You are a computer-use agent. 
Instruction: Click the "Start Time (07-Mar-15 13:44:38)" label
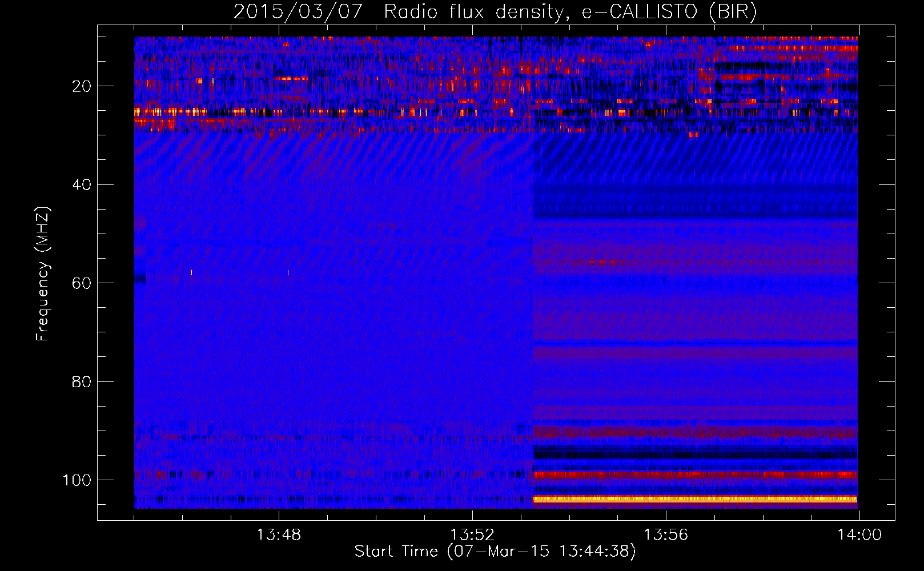pos(495,552)
